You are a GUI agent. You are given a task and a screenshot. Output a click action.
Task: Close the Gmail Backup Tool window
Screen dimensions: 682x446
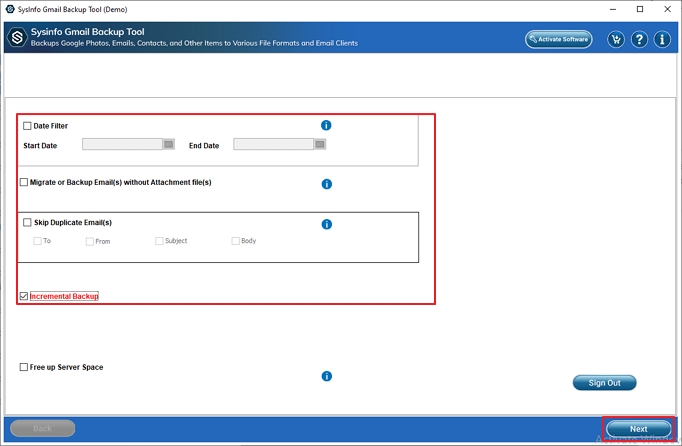(667, 9)
